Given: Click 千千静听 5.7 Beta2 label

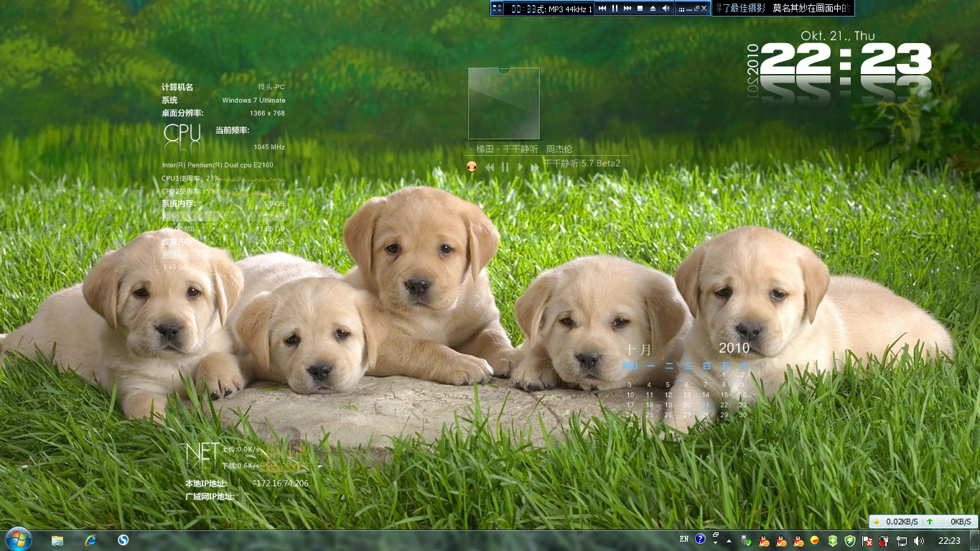Looking at the screenshot, I should click(x=582, y=163).
